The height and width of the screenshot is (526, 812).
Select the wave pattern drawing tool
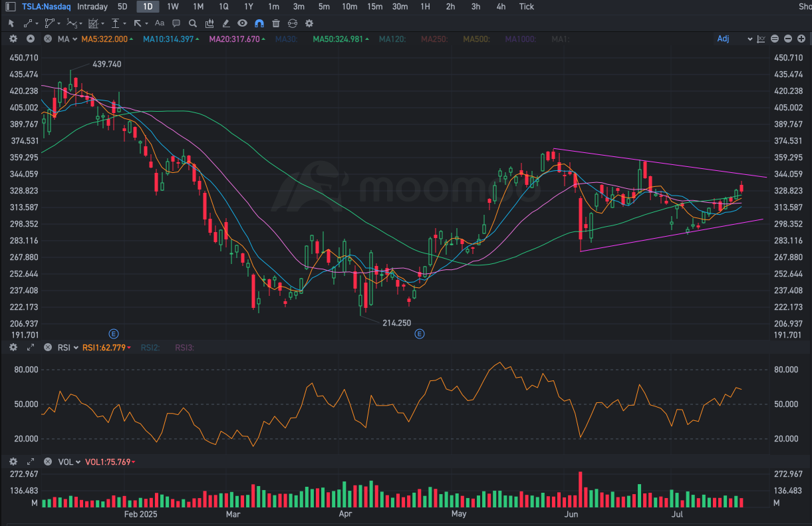click(72, 23)
